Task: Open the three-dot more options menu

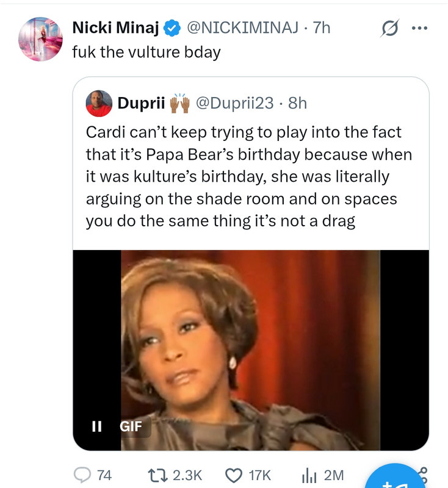Action: point(420,28)
